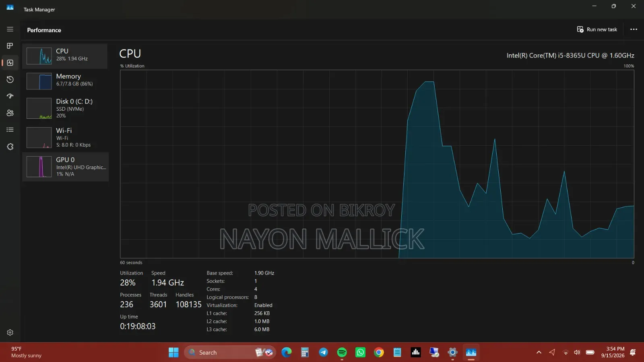This screenshot has height=362, width=644.
Task: Open the black bar-chart app in taskbar
Action: [416, 352]
